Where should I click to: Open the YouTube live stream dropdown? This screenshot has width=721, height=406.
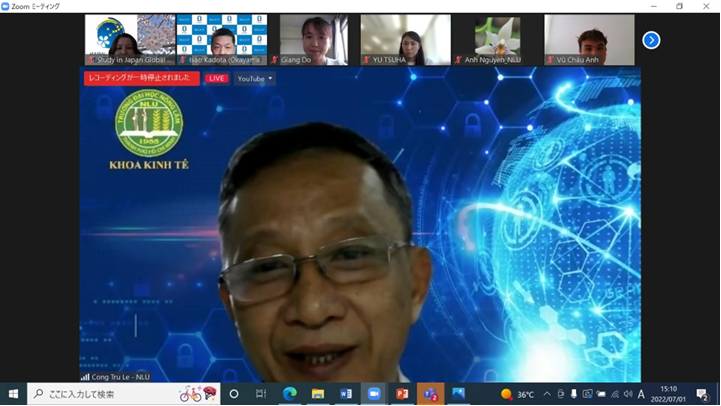(x=254, y=79)
